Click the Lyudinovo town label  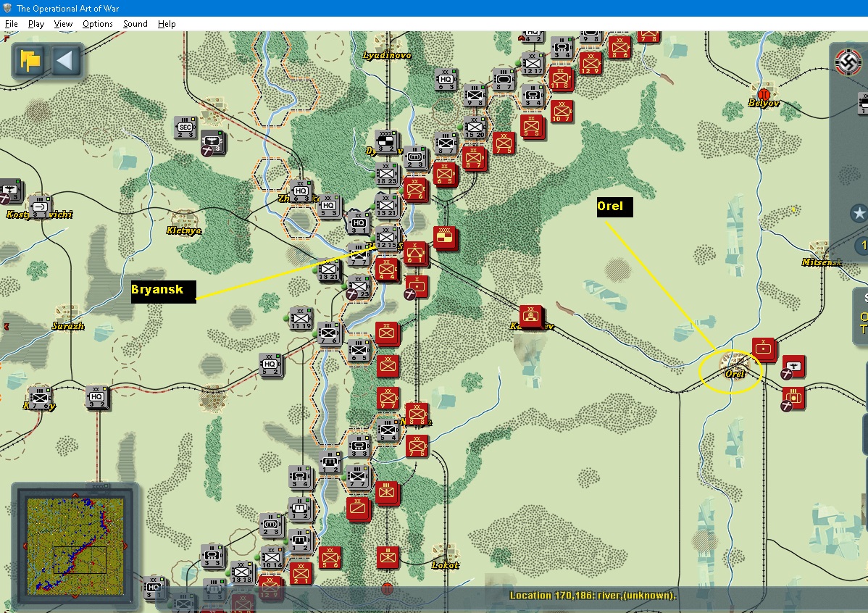tap(387, 55)
